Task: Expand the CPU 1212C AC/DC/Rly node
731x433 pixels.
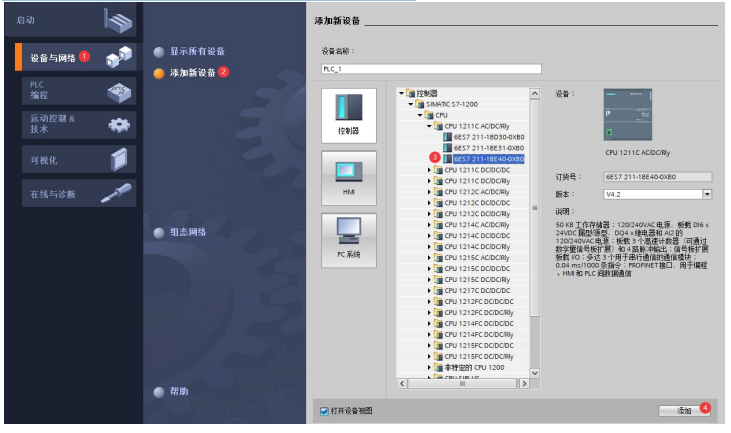Action: click(429, 192)
